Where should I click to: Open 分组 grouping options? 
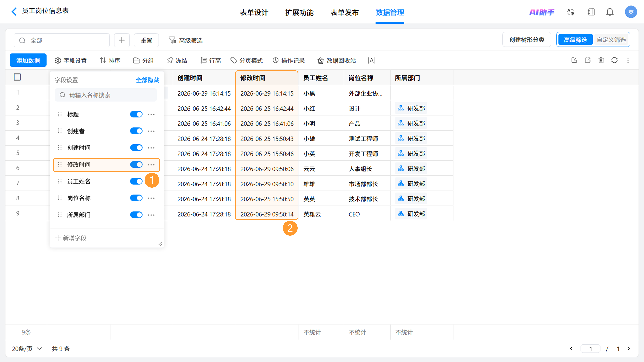point(144,61)
